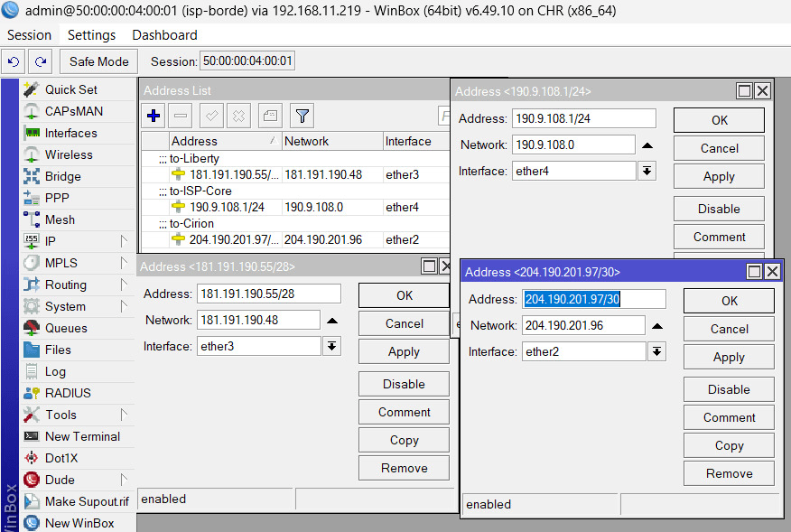Collapse Network field in 190.9.108.1/24 window
The height and width of the screenshot is (532, 791).
click(647, 145)
